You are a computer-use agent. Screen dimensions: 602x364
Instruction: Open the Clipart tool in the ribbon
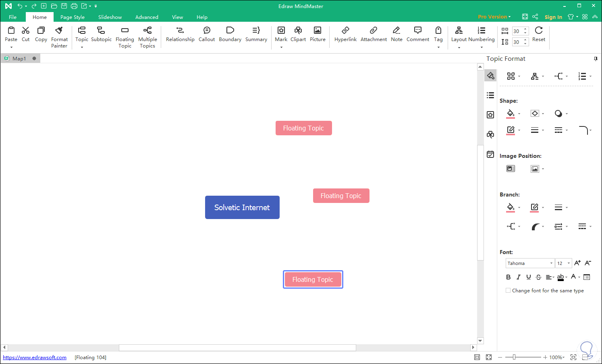(298, 34)
